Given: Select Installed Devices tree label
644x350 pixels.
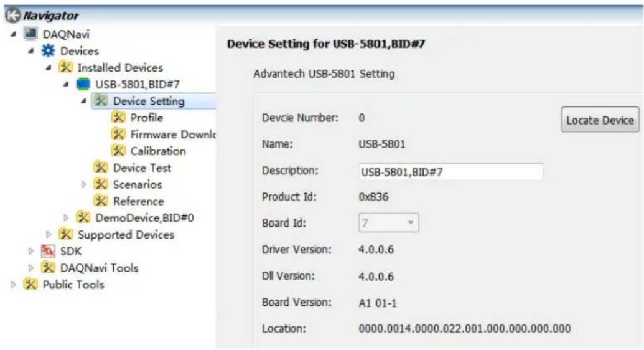Looking at the screenshot, I should (120, 67).
